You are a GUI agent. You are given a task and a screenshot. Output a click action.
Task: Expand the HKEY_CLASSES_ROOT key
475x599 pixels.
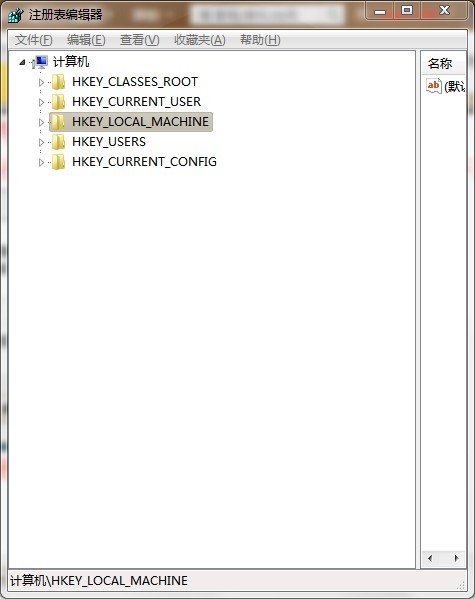[x=41, y=82]
